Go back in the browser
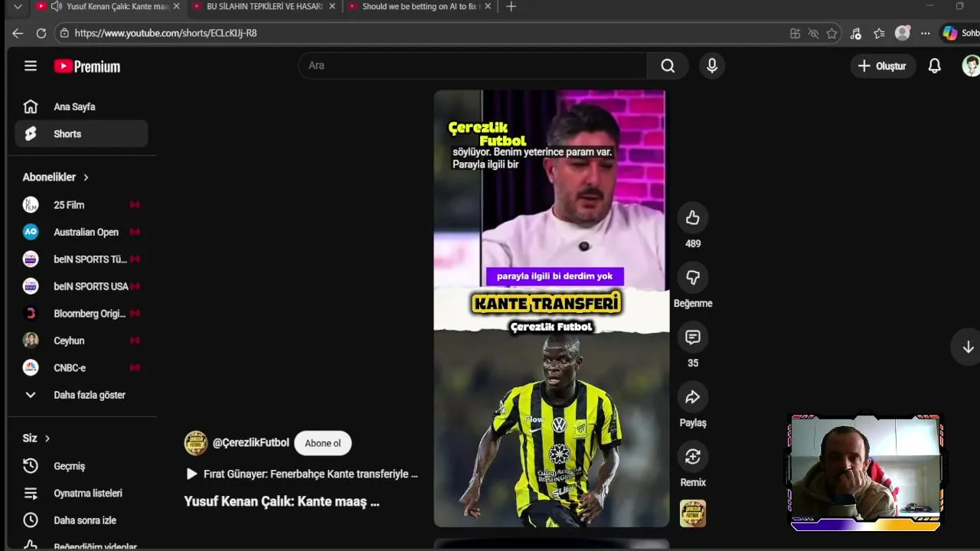 coord(18,34)
